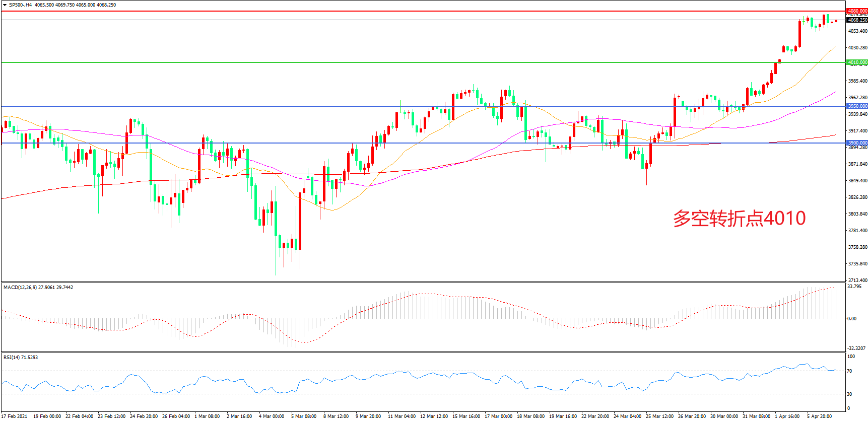The height and width of the screenshot is (422, 868).
Task: Select the red 4080.000 price level tag
Action: coord(857,11)
